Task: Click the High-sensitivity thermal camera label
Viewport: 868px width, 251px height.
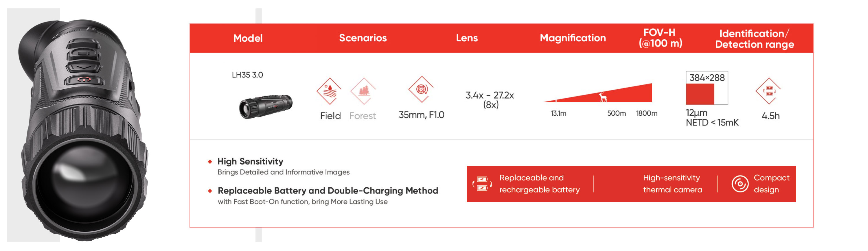Action: pyautogui.click(x=672, y=184)
